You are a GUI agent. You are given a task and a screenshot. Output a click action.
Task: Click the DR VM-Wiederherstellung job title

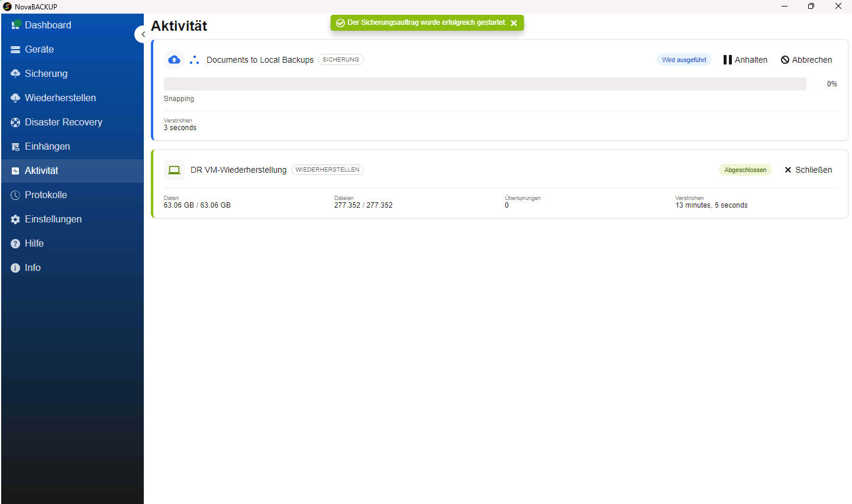point(238,170)
